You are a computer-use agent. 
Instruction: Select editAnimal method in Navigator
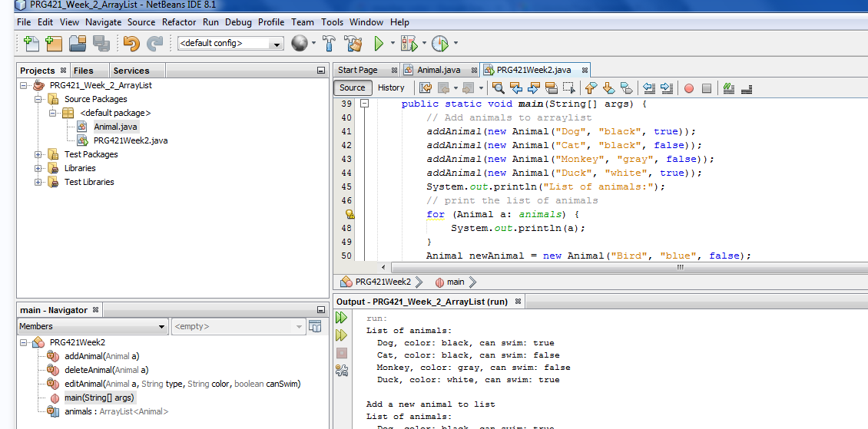coord(183,384)
